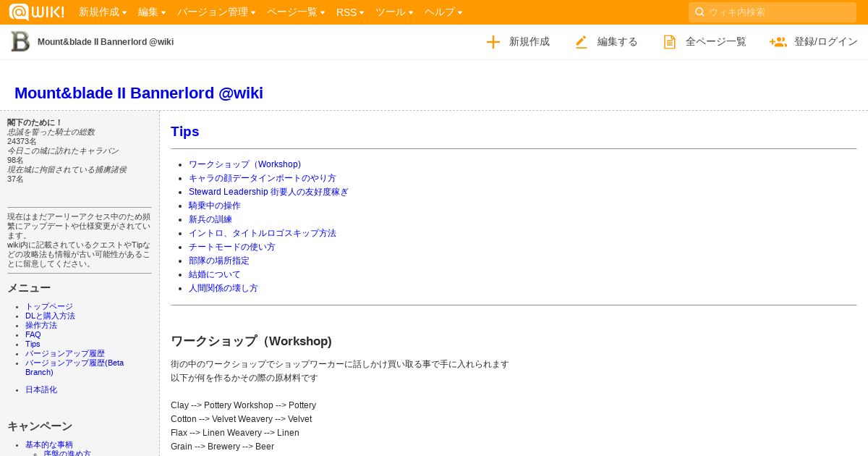Click the キャンペーン sidebar heading

(x=40, y=426)
